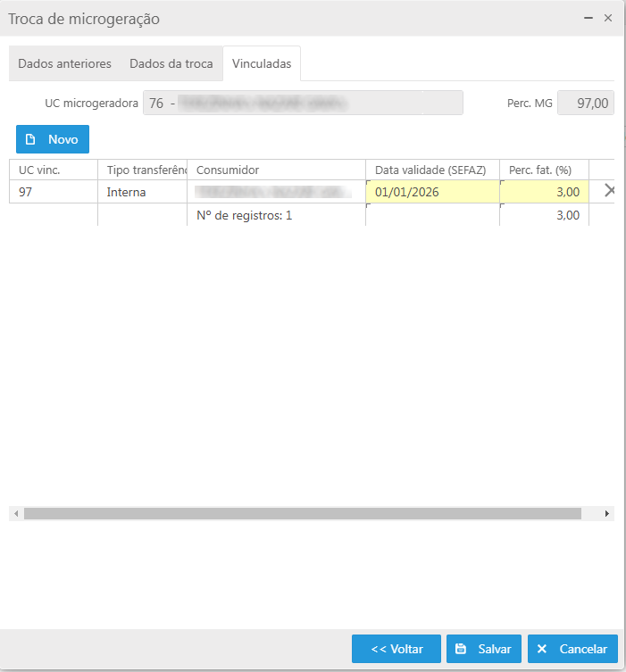
Task: Save changes with the Salvar button
Action: coord(484,649)
